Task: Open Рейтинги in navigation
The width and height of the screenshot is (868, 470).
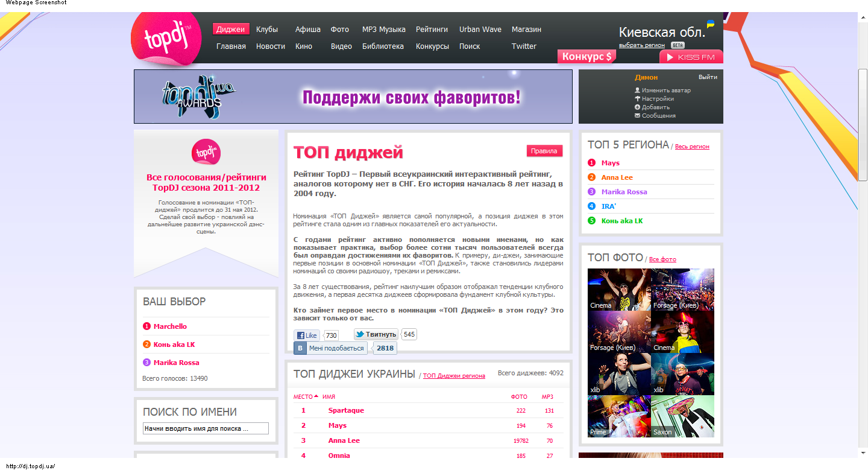Action: click(432, 29)
